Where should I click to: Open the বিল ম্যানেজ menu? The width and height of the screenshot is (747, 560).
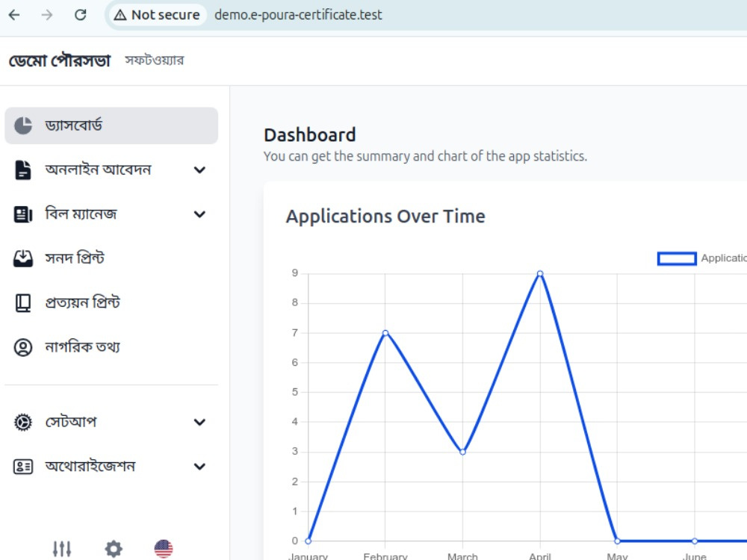click(111, 214)
